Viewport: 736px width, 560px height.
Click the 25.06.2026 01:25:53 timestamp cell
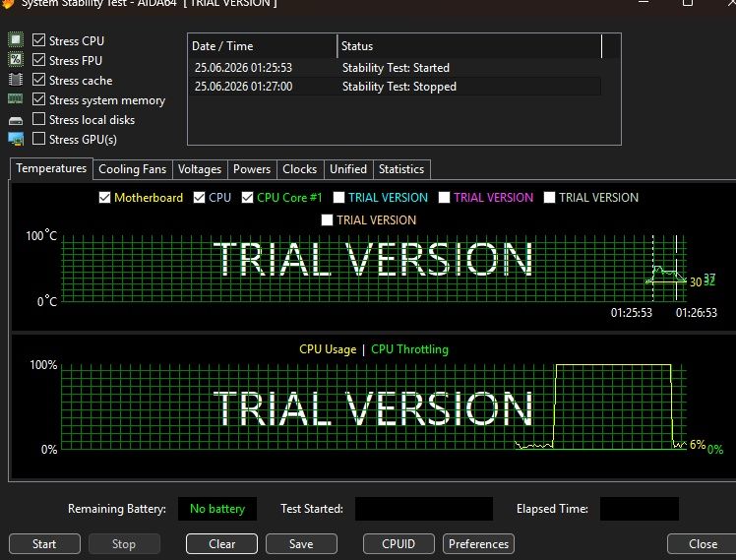[243, 68]
